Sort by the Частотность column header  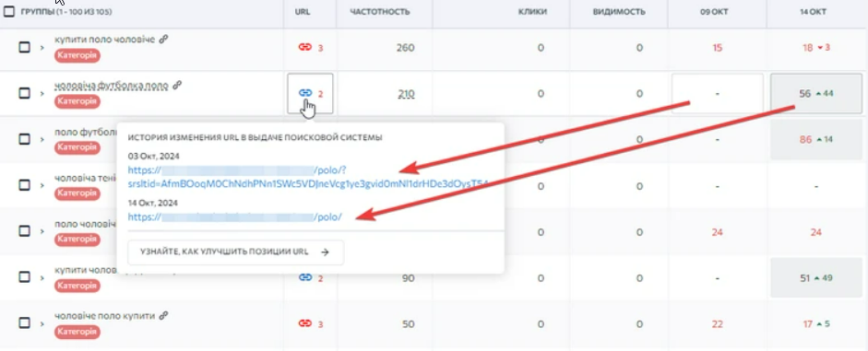tap(380, 12)
